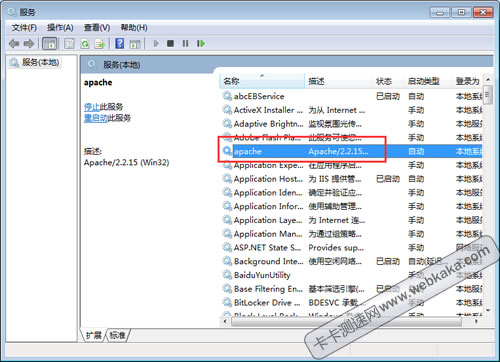Click the Forward arrow toolbar icon
This screenshot has width=500, height=362.
click(29, 44)
